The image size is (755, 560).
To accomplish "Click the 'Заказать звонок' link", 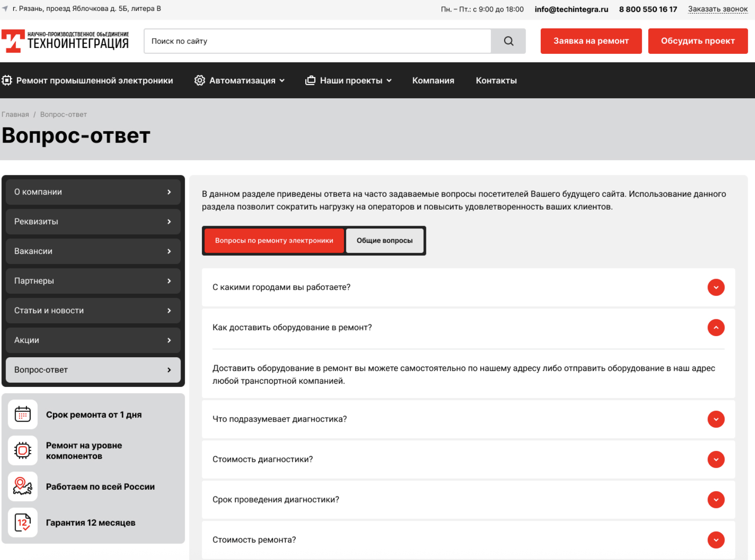I will coord(718,9).
